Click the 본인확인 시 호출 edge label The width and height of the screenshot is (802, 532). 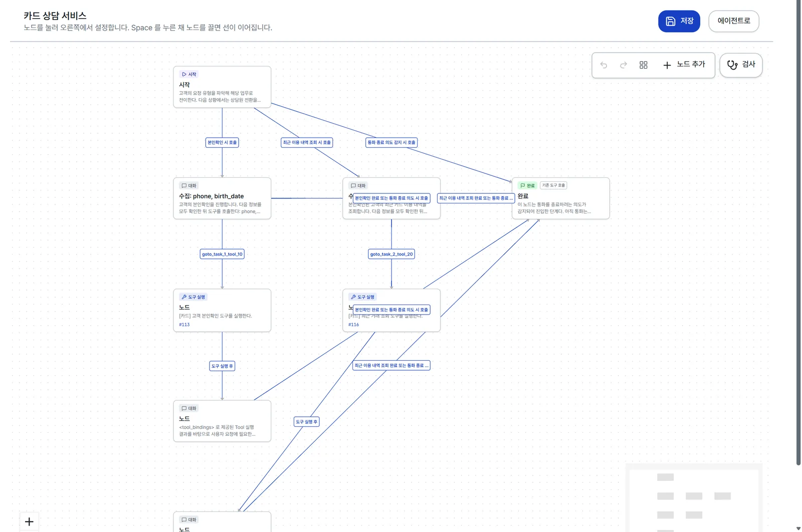pos(222,142)
